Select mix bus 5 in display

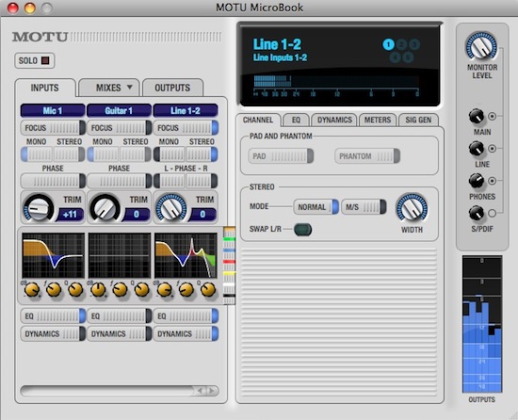coord(408,57)
